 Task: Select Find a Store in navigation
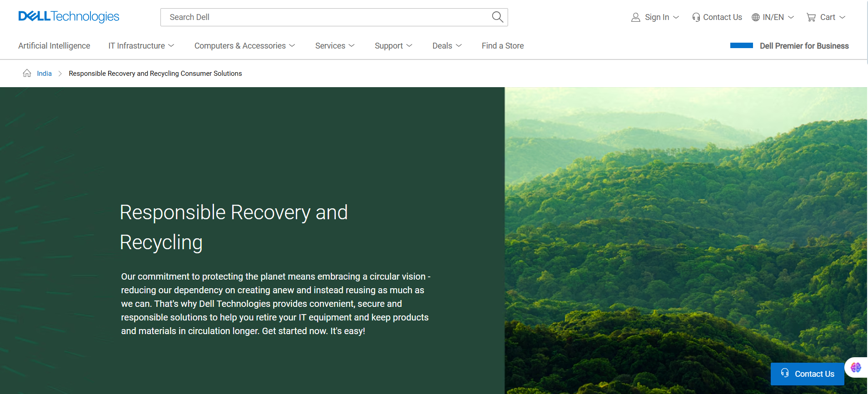point(503,46)
